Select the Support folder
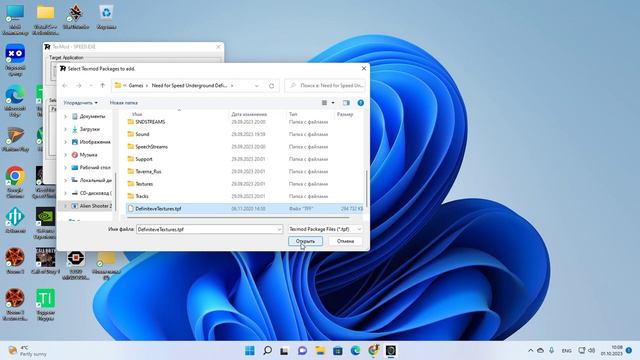640x360 pixels. pyautogui.click(x=144, y=159)
